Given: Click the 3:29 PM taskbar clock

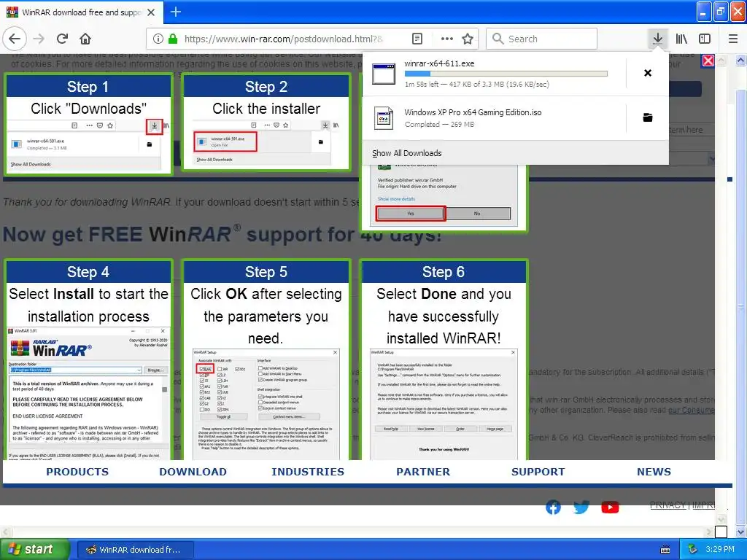Looking at the screenshot, I should coord(720,549).
